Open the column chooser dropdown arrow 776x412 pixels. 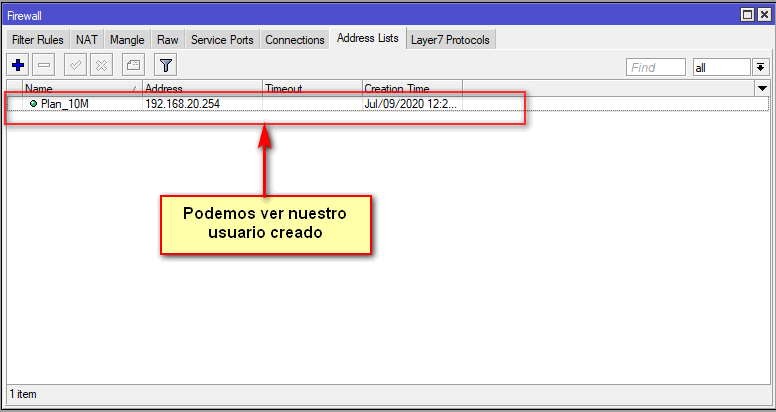point(761,88)
